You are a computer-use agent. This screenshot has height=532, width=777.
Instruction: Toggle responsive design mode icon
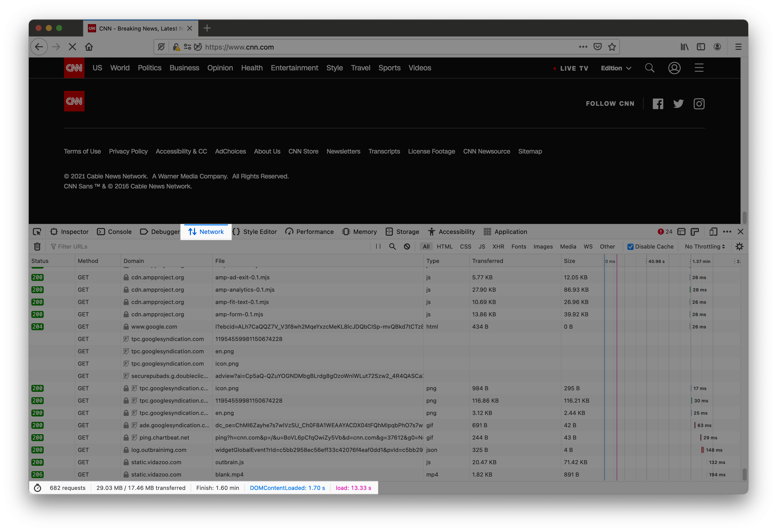(x=713, y=232)
